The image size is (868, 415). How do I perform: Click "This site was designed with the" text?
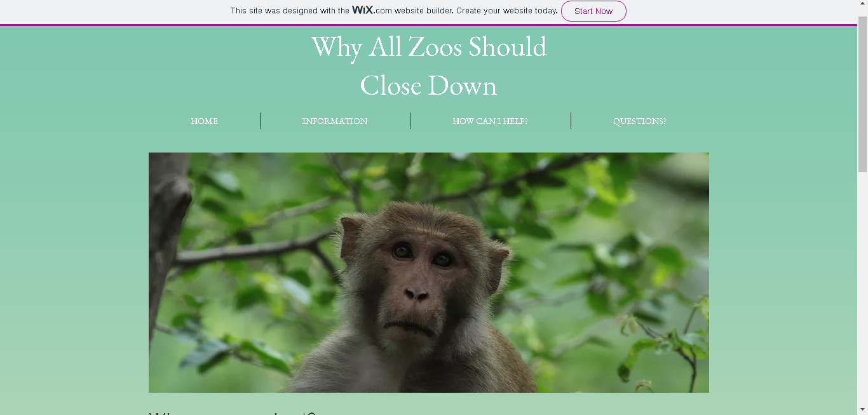point(290,11)
